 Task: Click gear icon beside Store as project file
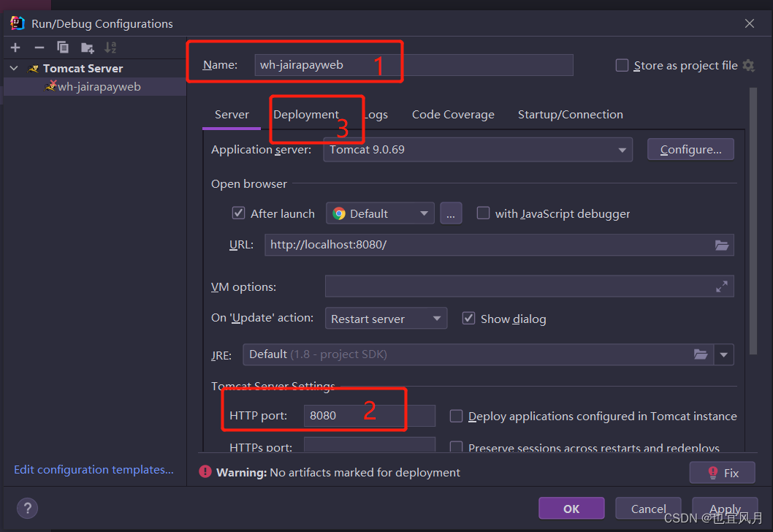click(x=748, y=65)
